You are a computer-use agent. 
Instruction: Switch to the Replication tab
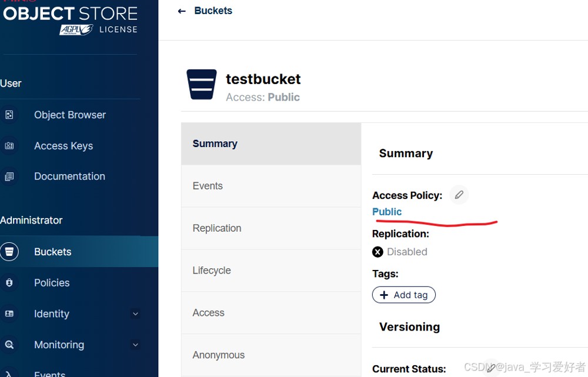pos(271,228)
